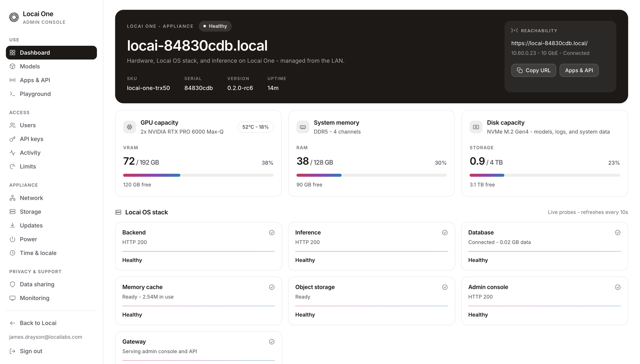Click the VRAM usage progress bar
Viewport: 640px width, 364px height.
coord(198,175)
